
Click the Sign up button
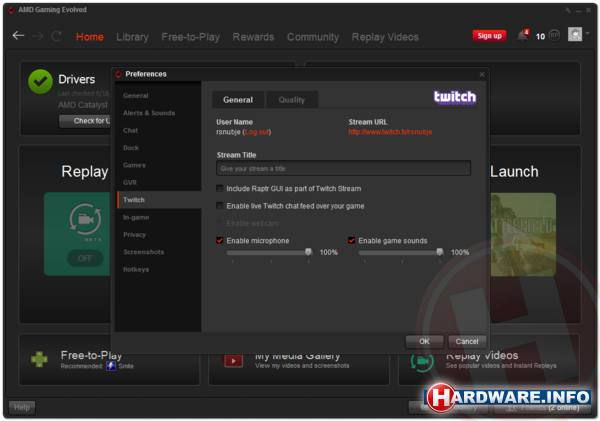pyautogui.click(x=489, y=36)
